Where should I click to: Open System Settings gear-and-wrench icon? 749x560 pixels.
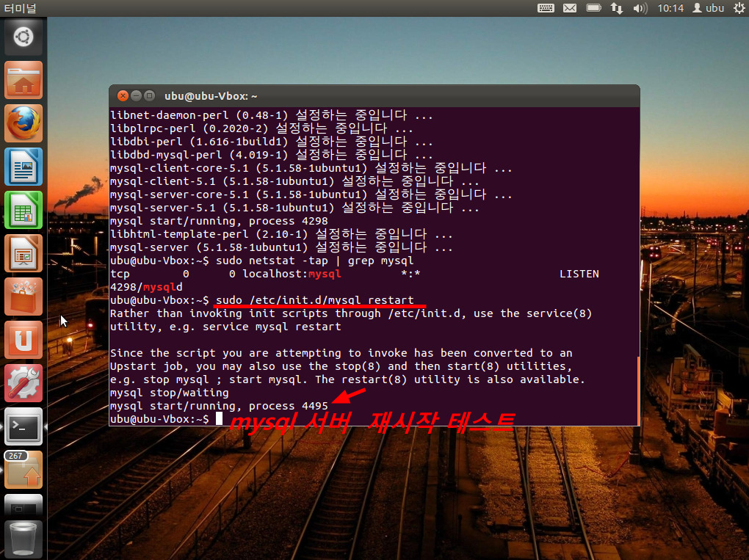click(x=24, y=382)
